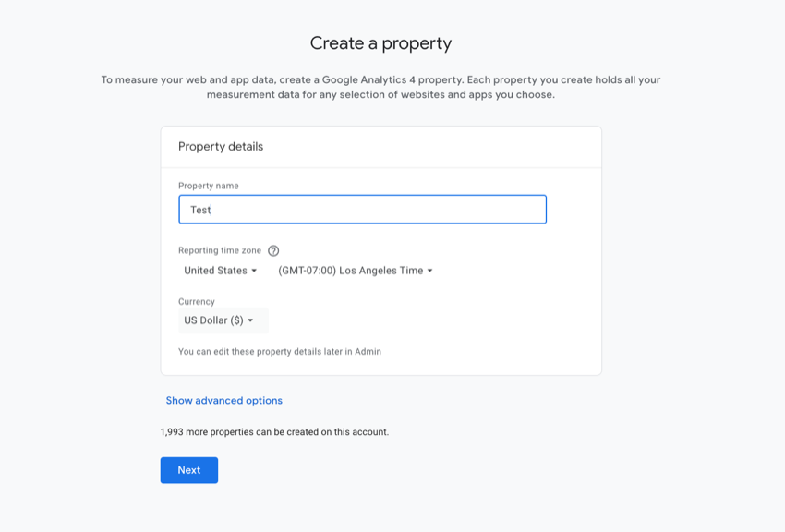The image size is (785, 532).
Task: Change the GMT-07:00 time zone selection
Action: [x=356, y=270]
